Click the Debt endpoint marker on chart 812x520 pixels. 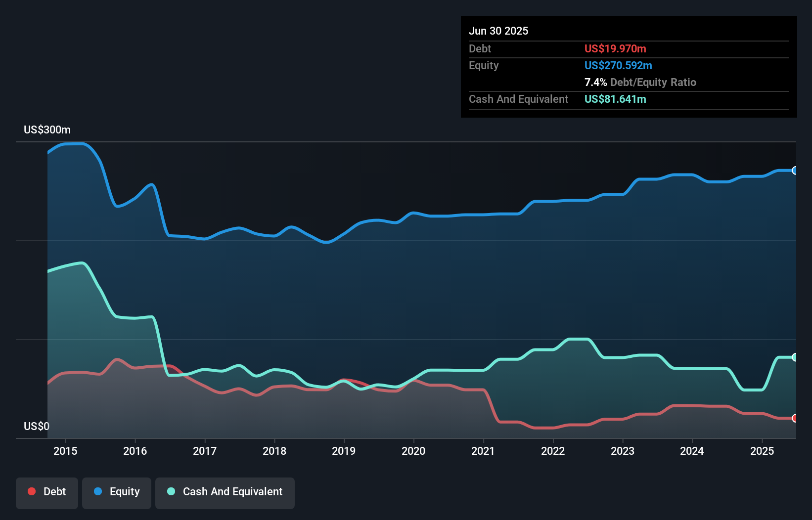point(795,418)
